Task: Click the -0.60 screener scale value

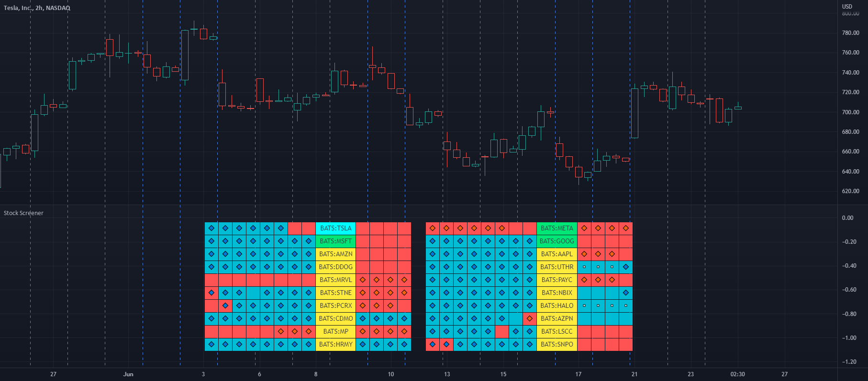Action: 849,290
